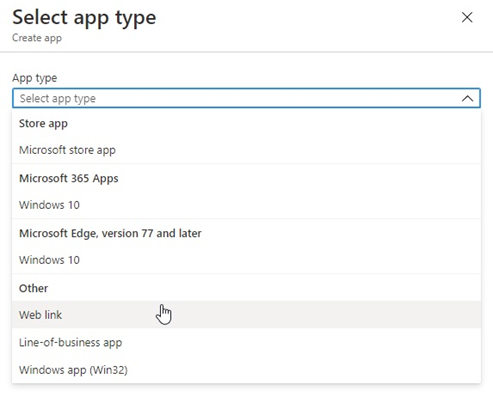
Task: Click the Select app type placeholder text
Action: [x=58, y=99]
